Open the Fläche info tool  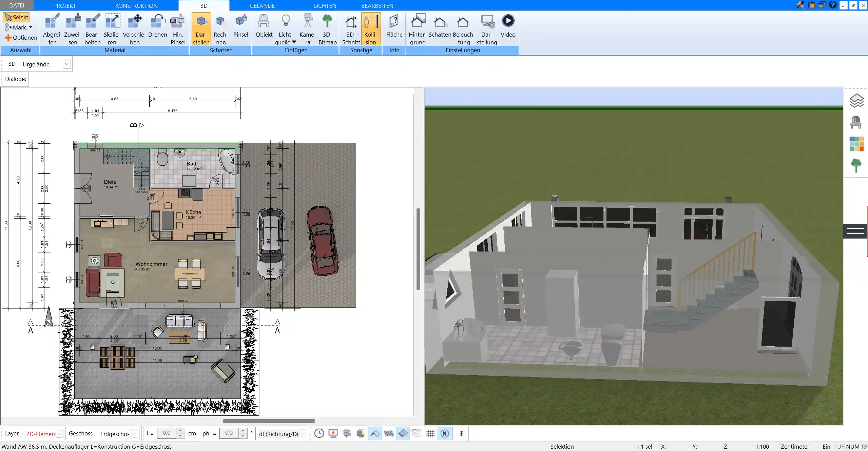pyautogui.click(x=394, y=26)
